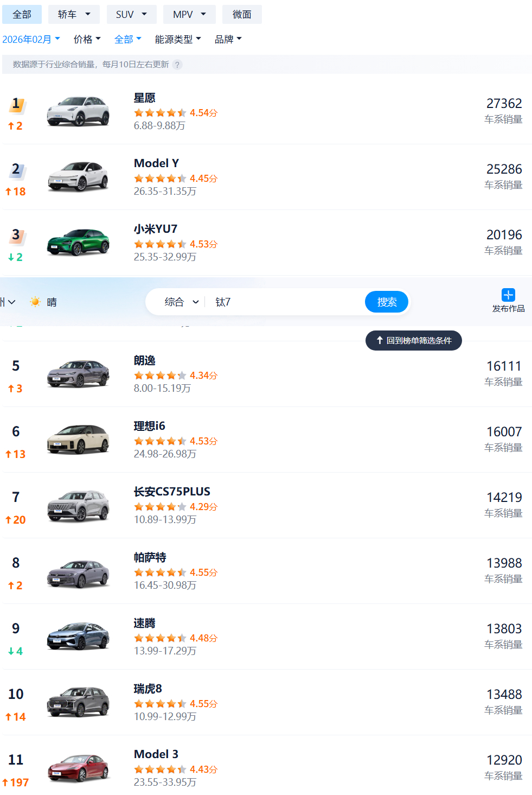Open the SUV category tab

(x=131, y=15)
